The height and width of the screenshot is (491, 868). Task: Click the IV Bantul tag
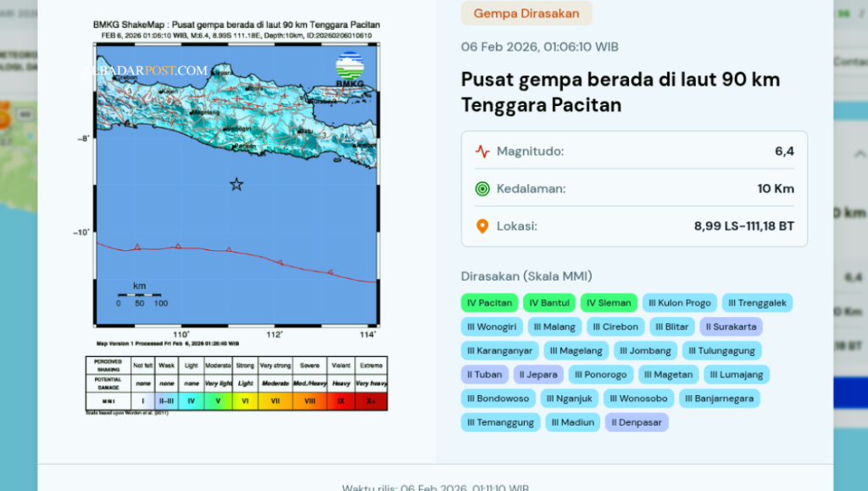(548, 303)
